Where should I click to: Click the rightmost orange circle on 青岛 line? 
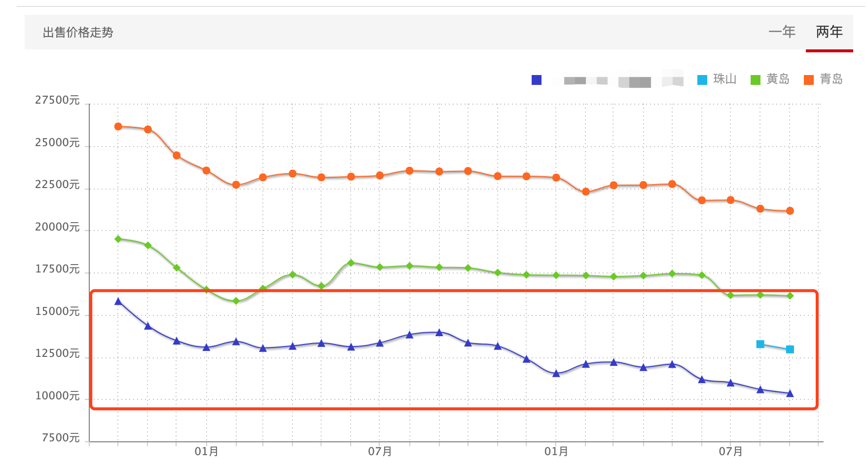790,211
